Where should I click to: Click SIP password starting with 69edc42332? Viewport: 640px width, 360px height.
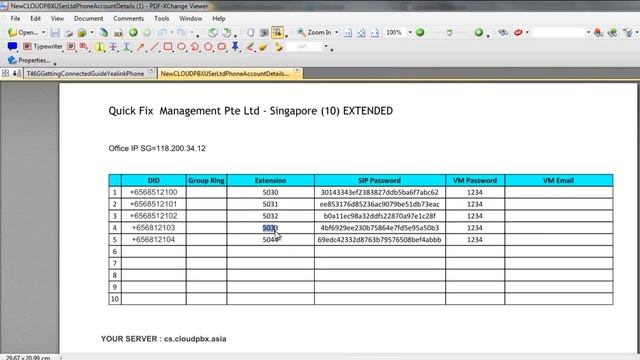coord(380,240)
